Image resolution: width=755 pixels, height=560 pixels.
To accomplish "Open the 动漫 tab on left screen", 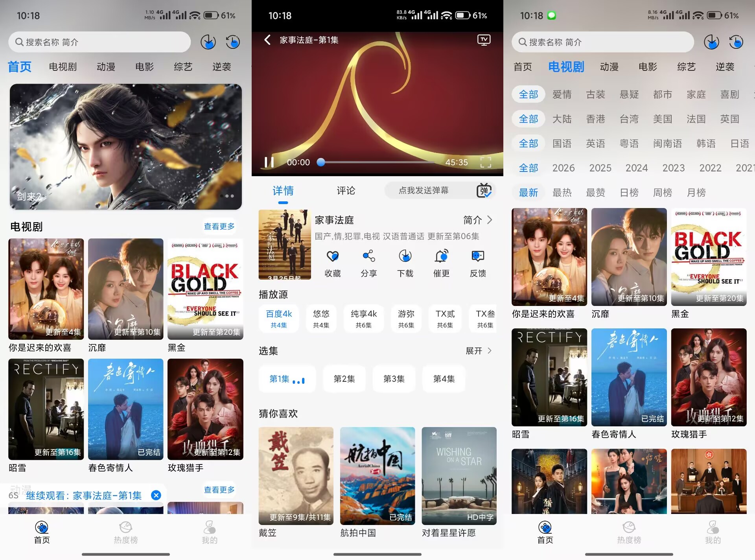I will coord(106,67).
